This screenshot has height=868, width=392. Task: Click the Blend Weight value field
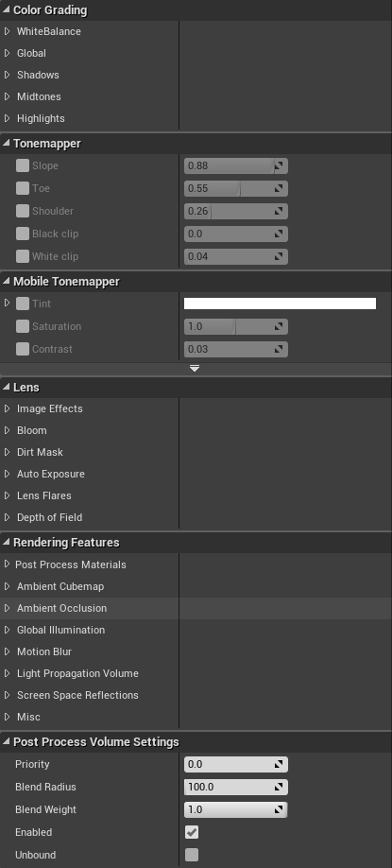(x=235, y=810)
